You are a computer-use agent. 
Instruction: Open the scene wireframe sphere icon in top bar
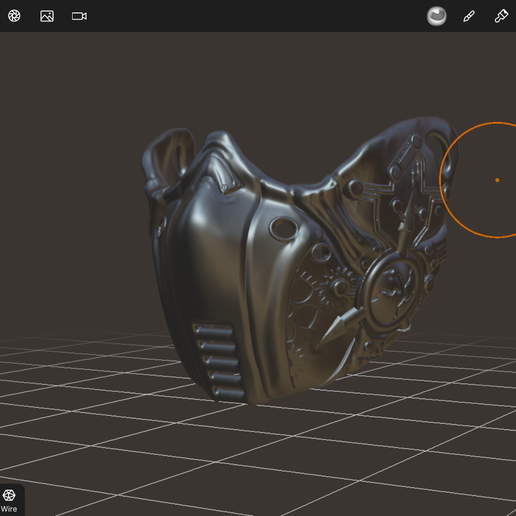tap(14, 16)
